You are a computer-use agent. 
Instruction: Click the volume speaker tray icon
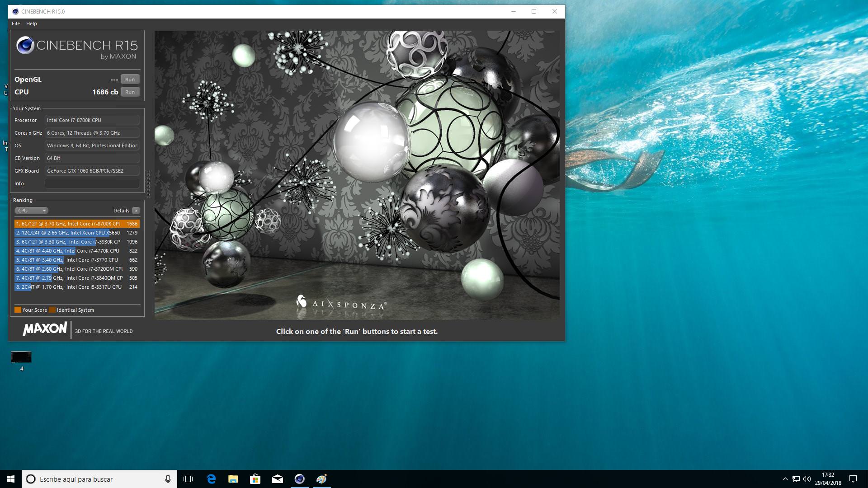(807, 479)
